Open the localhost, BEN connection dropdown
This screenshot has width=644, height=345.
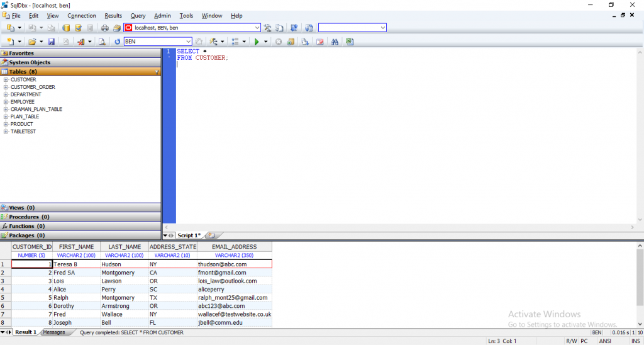tap(257, 28)
